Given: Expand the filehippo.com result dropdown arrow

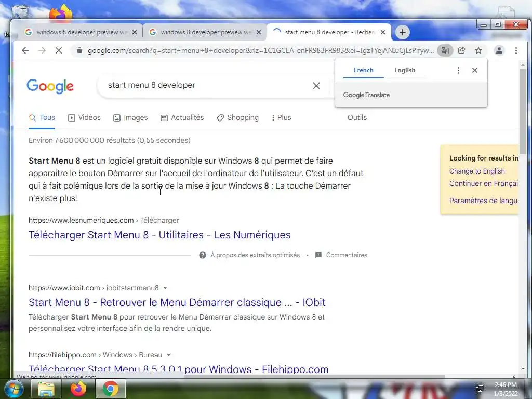Looking at the screenshot, I should point(169,355).
